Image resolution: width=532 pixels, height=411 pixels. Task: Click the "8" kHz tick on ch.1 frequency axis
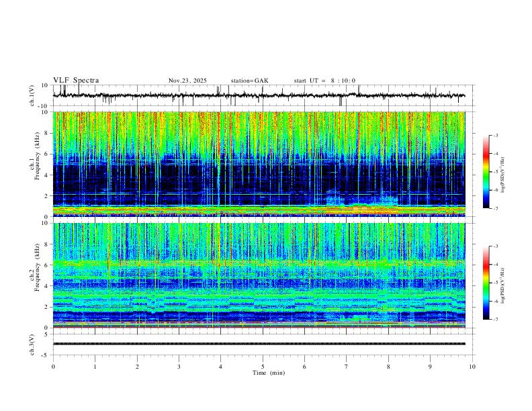(x=46, y=133)
